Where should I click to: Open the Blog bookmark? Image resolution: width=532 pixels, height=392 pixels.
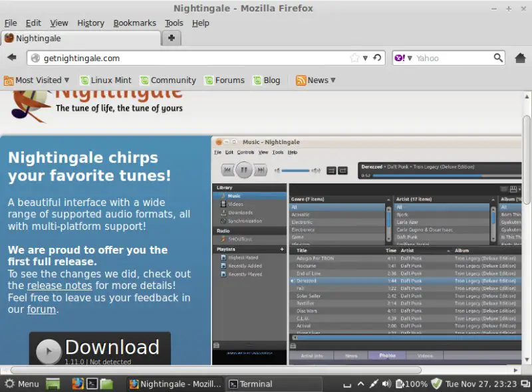267,80
